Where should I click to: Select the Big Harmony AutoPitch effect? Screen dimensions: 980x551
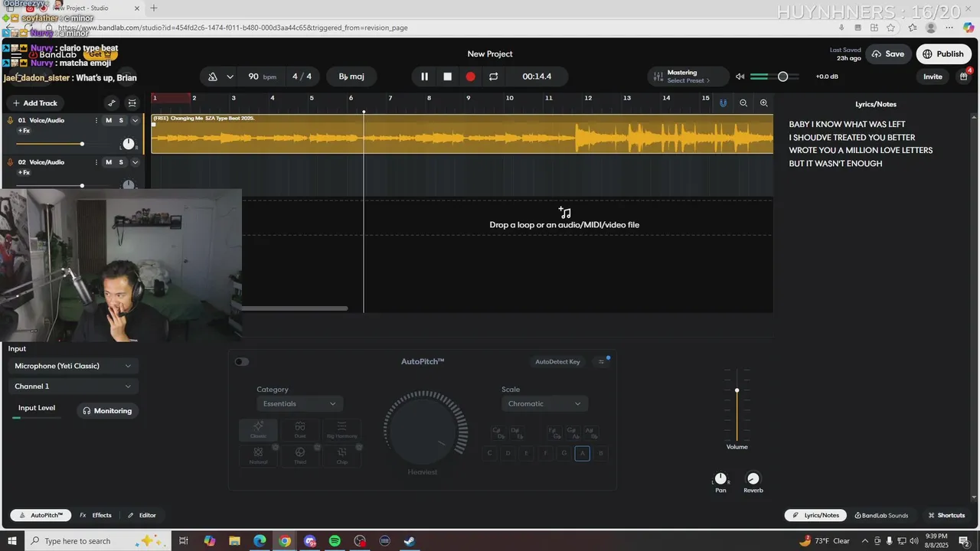click(x=341, y=429)
